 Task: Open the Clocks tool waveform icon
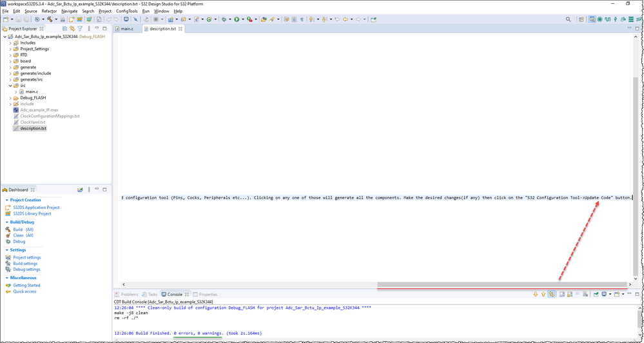[607, 19]
